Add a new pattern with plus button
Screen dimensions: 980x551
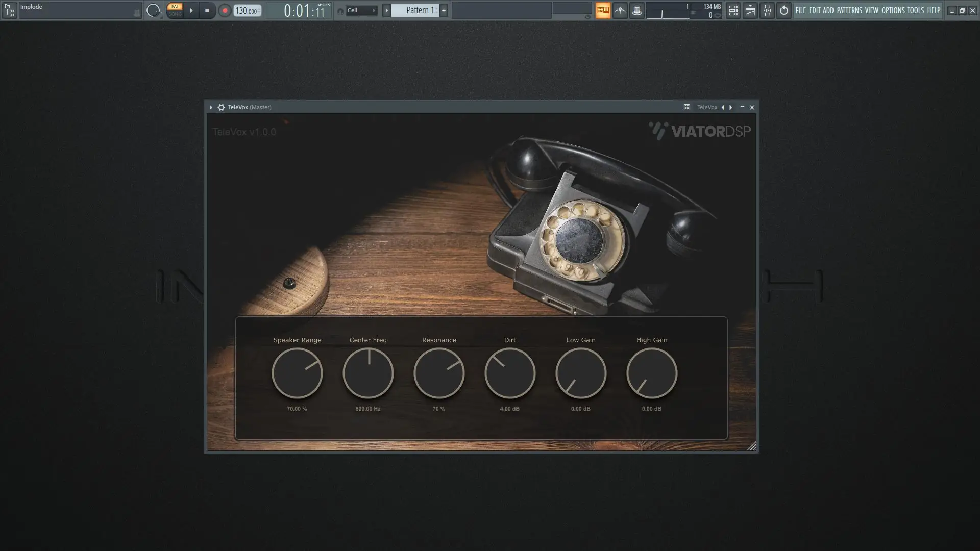click(x=444, y=10)
